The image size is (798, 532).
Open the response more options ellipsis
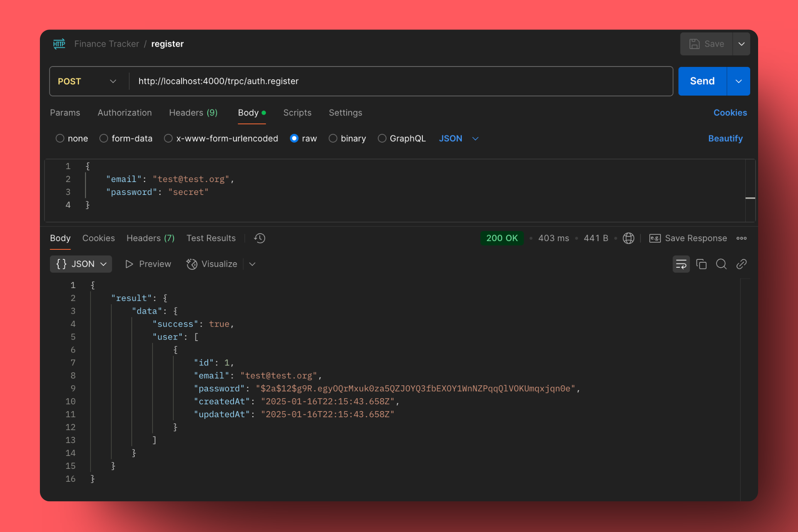(741, 238)
